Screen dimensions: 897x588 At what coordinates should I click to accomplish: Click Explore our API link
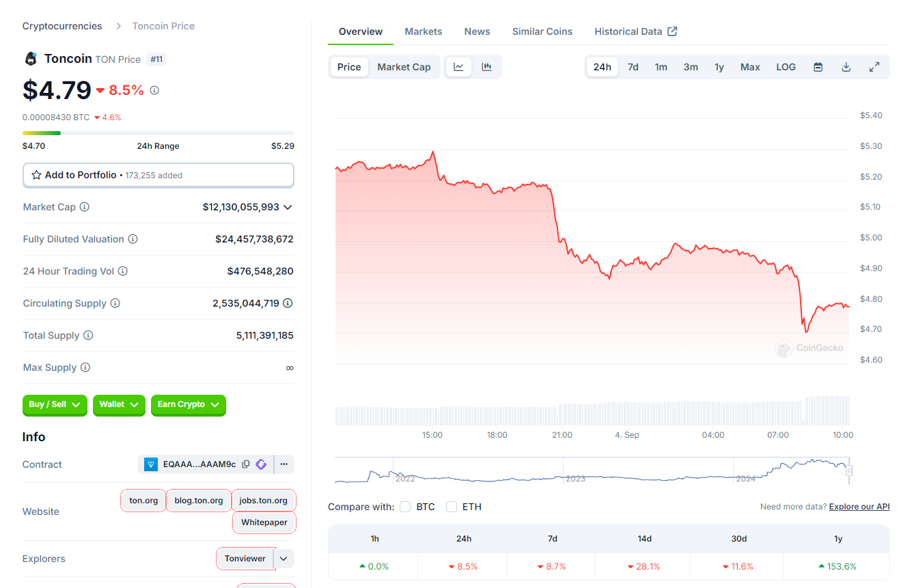[859, 507]
